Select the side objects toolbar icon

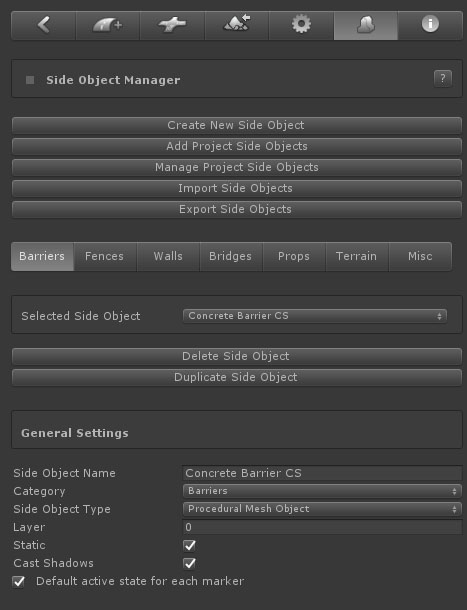366,25
